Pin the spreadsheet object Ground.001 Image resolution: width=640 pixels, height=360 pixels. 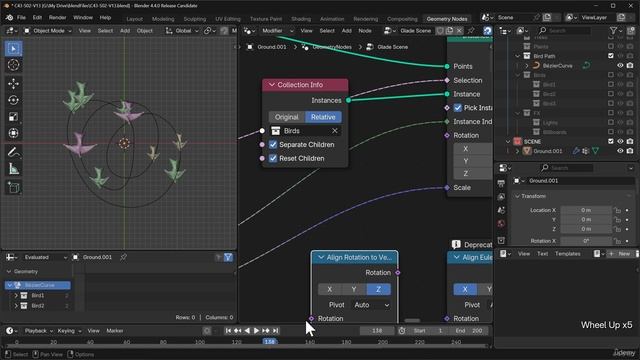point(123,257)
